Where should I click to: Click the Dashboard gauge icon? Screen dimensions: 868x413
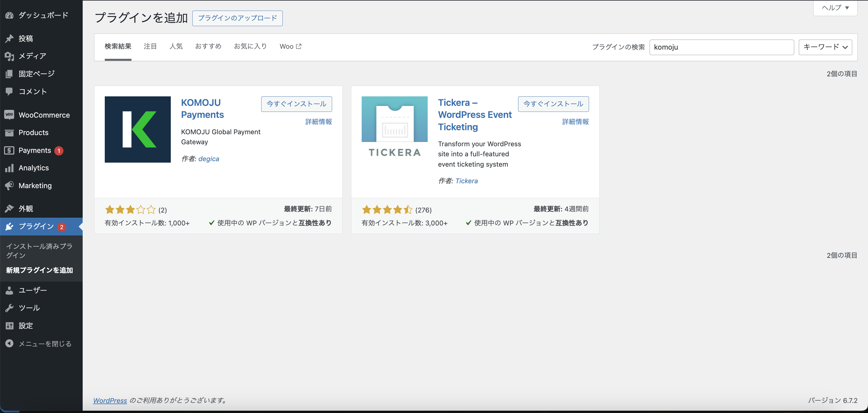[9, 15]
